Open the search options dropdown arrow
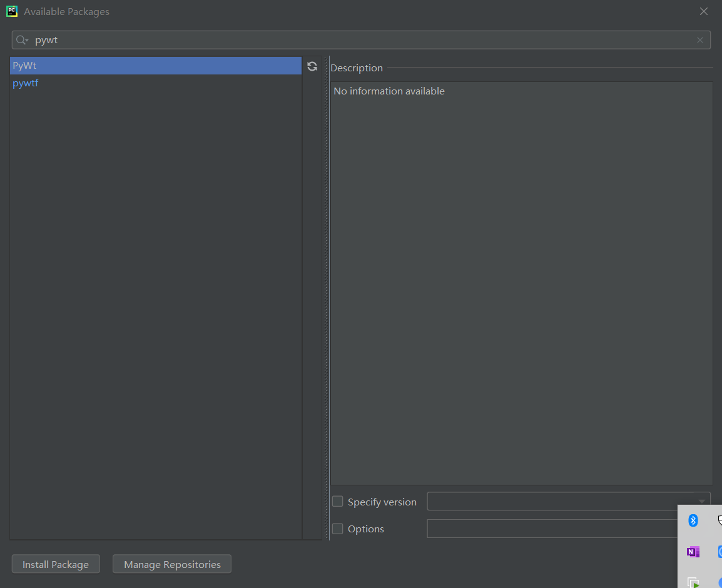 coord(26,39)
